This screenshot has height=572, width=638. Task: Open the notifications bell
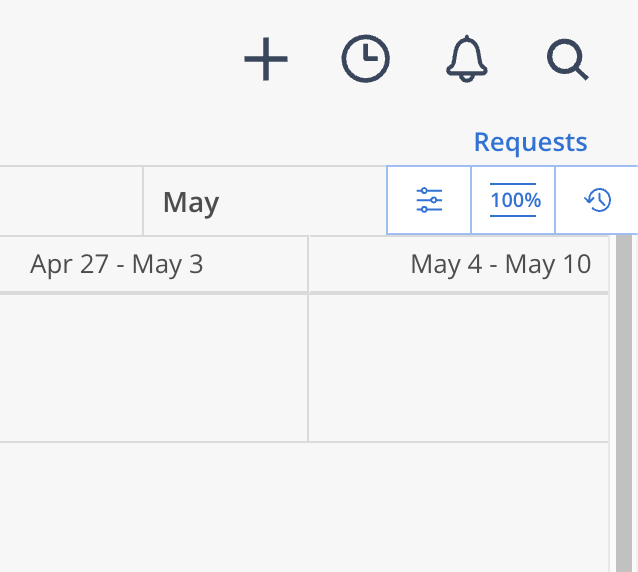pos(466,60)
